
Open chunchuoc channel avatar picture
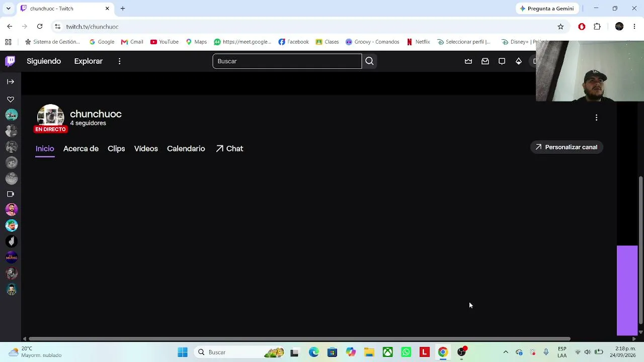50,117
